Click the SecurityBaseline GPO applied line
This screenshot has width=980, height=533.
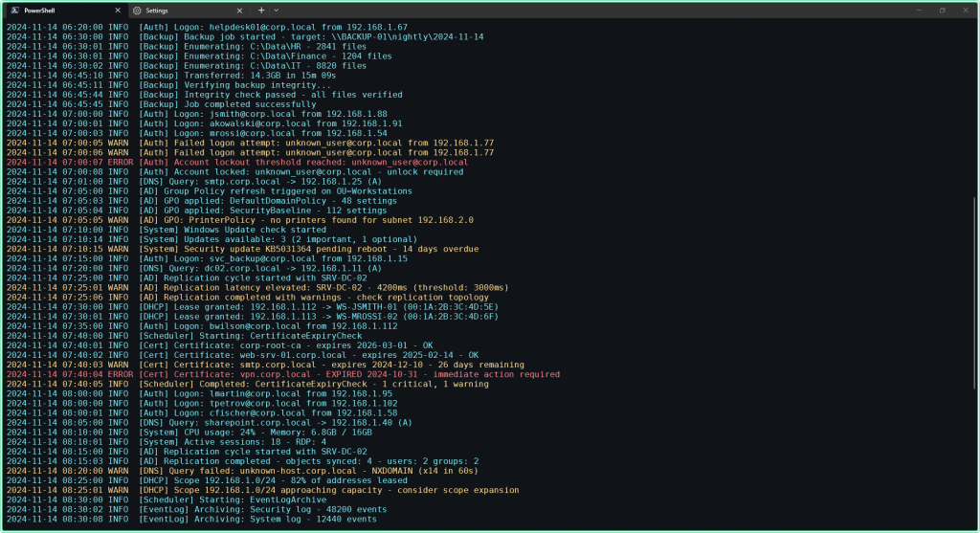tap(197, 211)
